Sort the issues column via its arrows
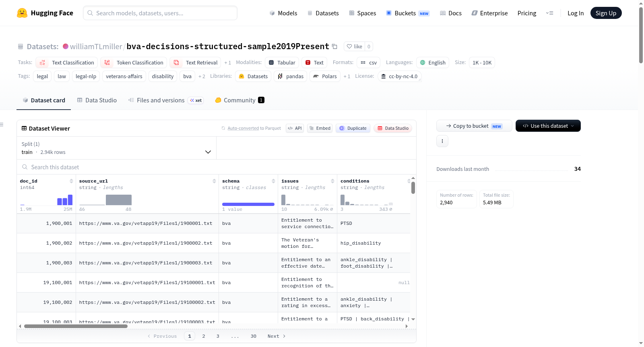The height and width of the screenshot is (347, 644). pyautogui.click(x=332, y=181)
